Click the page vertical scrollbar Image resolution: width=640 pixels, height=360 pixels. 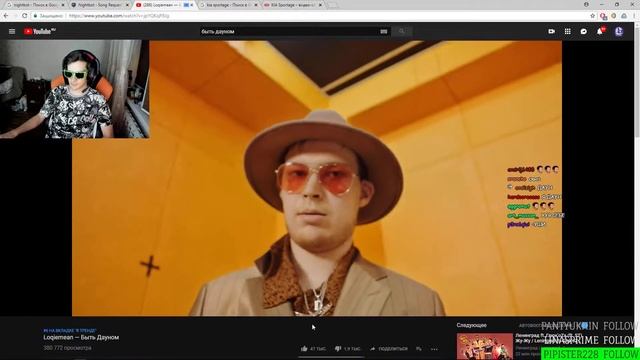click(637, 82)
